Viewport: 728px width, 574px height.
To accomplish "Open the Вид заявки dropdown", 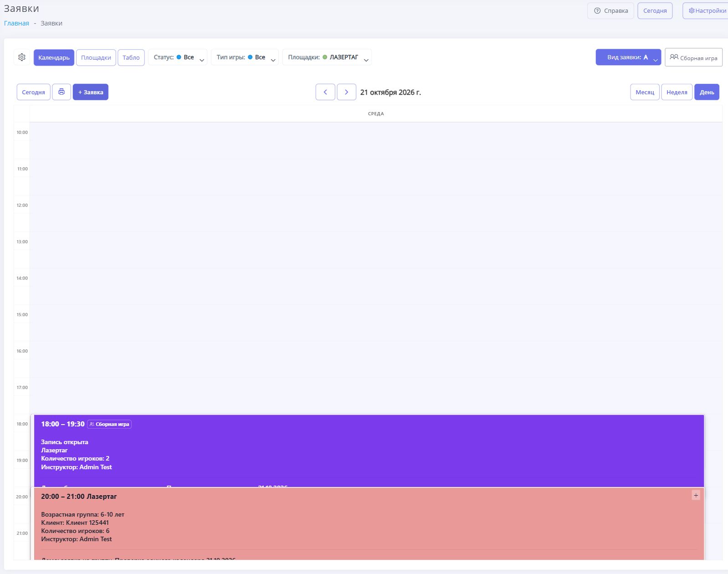I will [628, 57].
